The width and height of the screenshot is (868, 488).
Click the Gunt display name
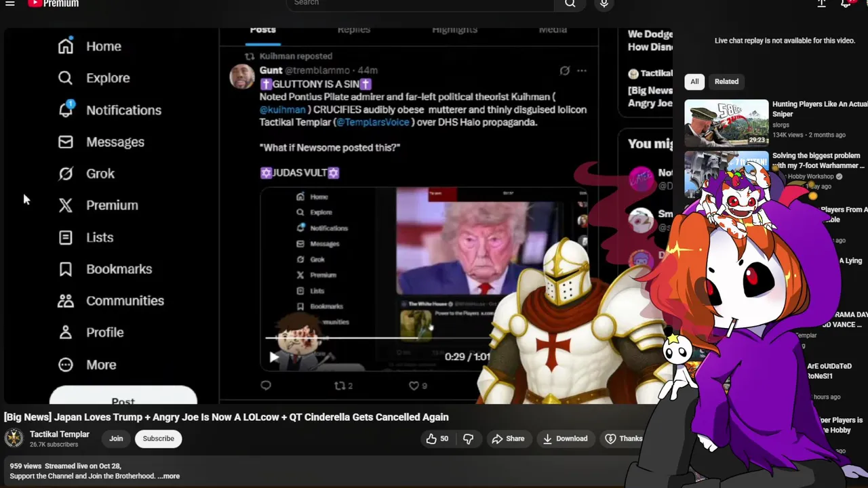tap(271, 70)
